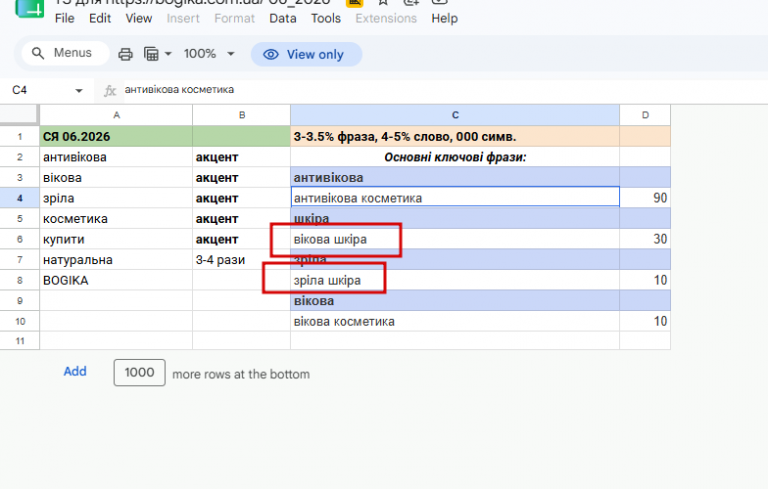Screen dimensions: 768x489
Task: Click cell антивікова in column A
Action: pyautogui.click(x=116, y=157)
